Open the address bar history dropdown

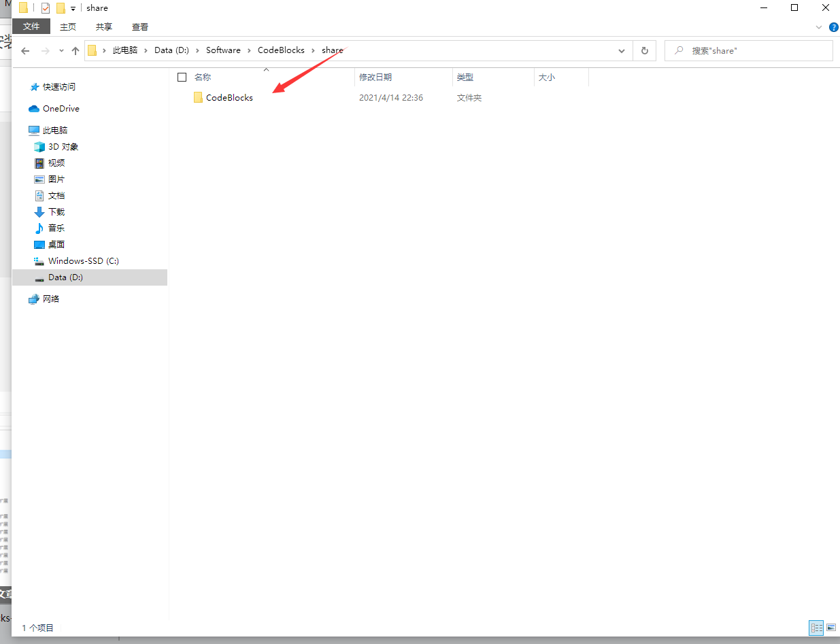(x=621, y=50)
